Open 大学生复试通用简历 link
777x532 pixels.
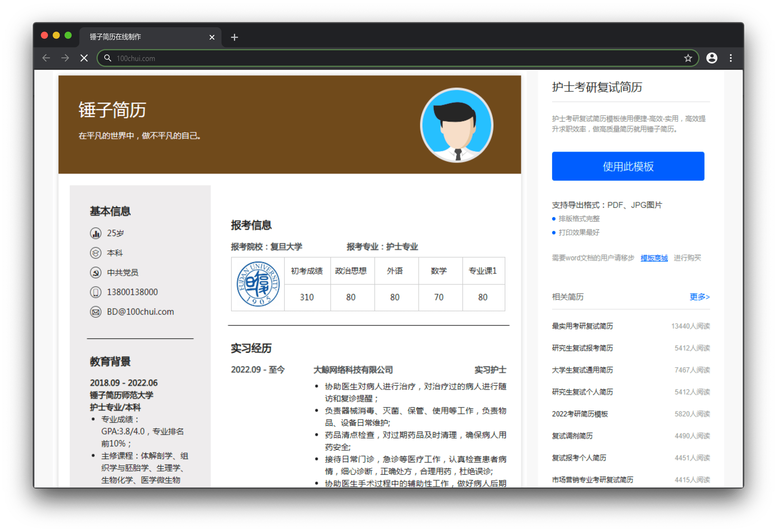pyautogui.click(x=582, y=370)
